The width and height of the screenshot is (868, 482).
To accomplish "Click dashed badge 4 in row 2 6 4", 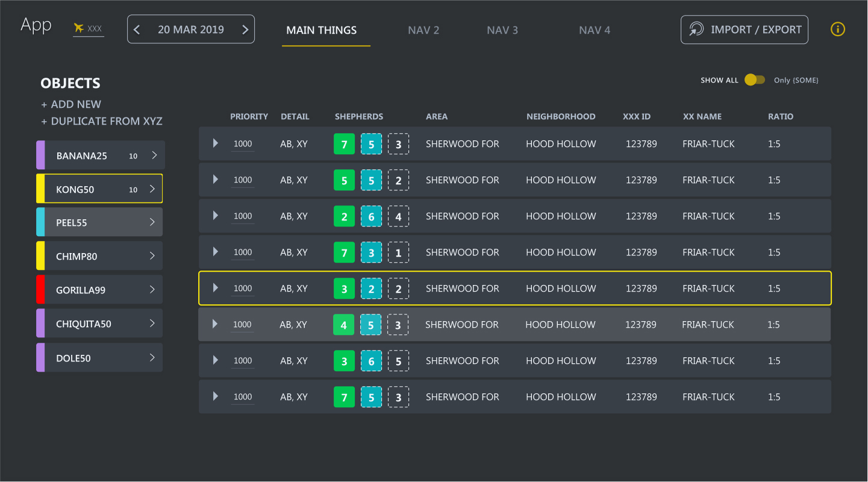I will pyautogui.click(x=398, y=216).
